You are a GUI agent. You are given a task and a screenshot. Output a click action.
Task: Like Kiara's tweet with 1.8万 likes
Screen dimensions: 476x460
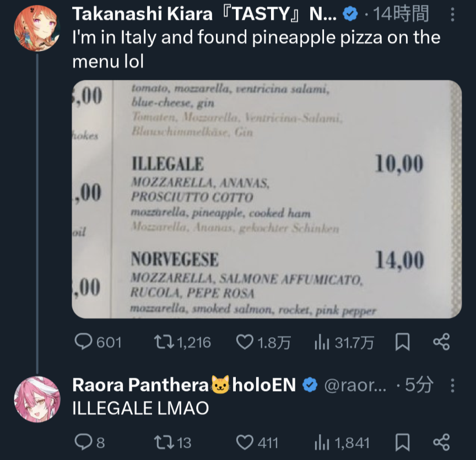tap(263, 342)
